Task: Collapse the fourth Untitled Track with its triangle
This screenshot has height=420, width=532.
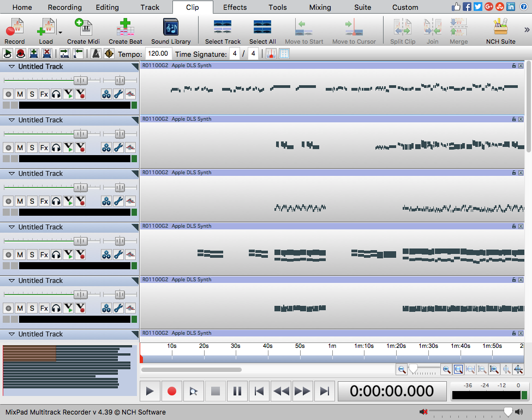Action: (11, 227)
